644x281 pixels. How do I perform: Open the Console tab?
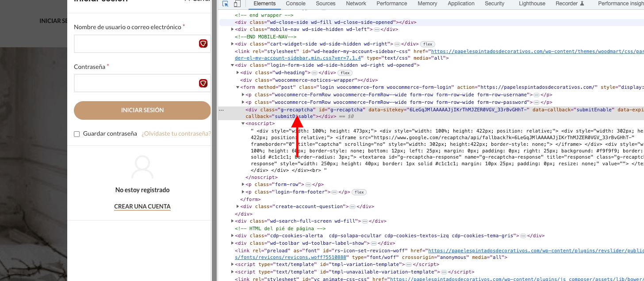click(x=295, y=4)
